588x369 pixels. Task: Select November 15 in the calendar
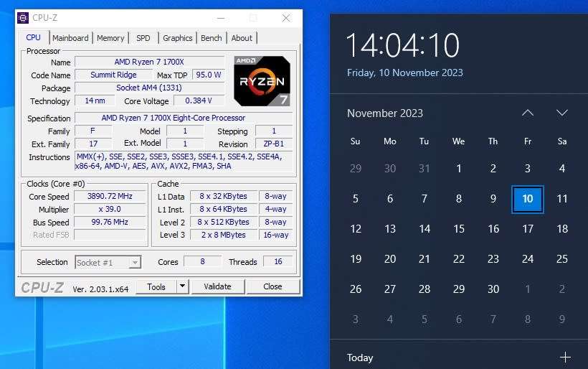459,228
